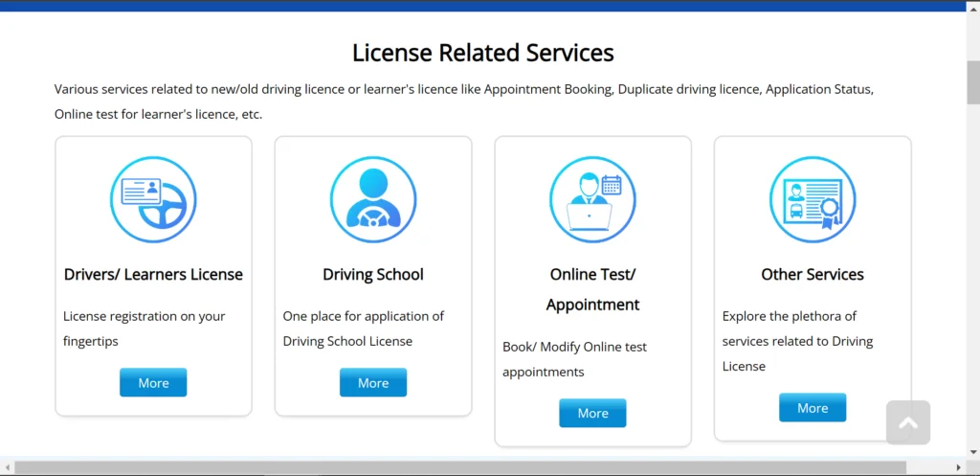Click the Online Test/ Appointment laptop icon
This screenshot has height=476, width=980.
592,199
